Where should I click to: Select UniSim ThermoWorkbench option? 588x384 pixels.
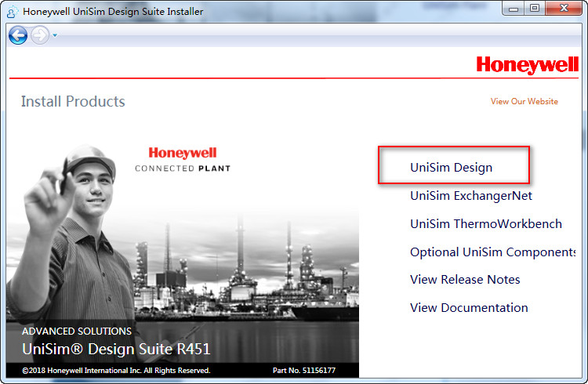485,224
